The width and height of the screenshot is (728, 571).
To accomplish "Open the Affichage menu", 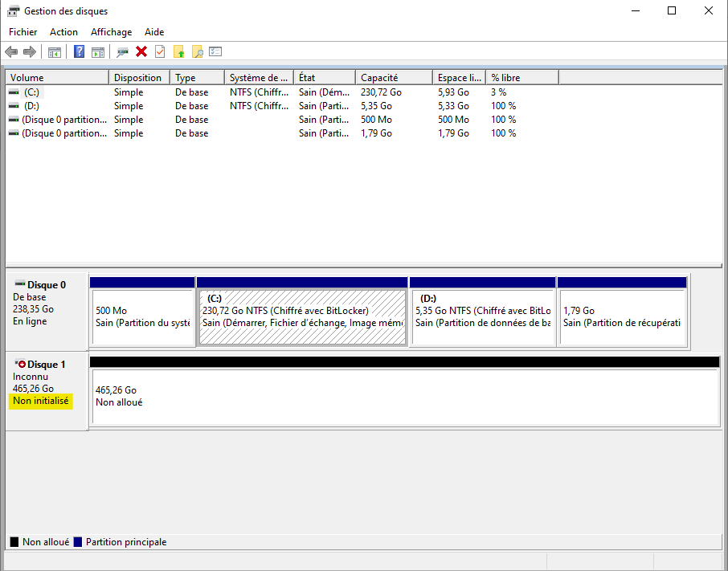I will click(x=111, y=32).
